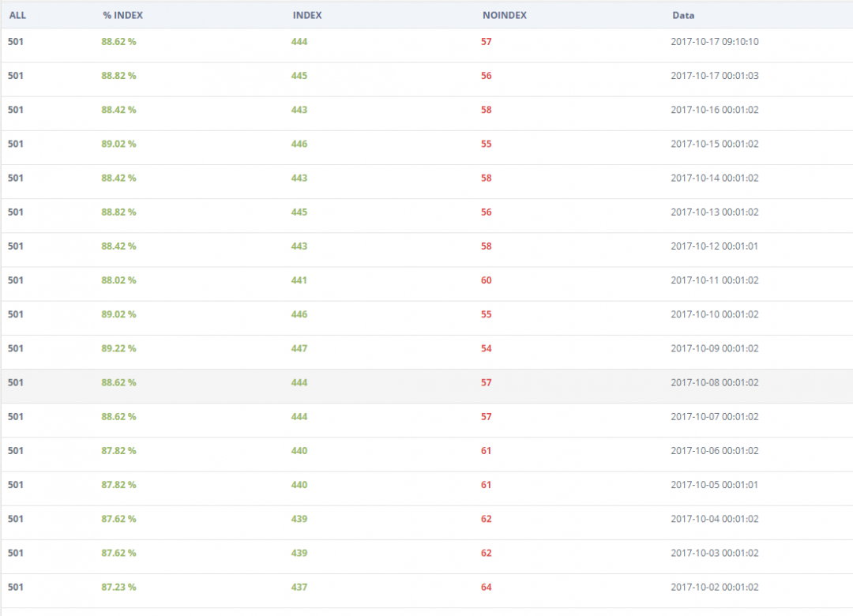Screen dimensions: 853x616
Task: Click the 501 value in the first row
Action: tap(16, 42)
